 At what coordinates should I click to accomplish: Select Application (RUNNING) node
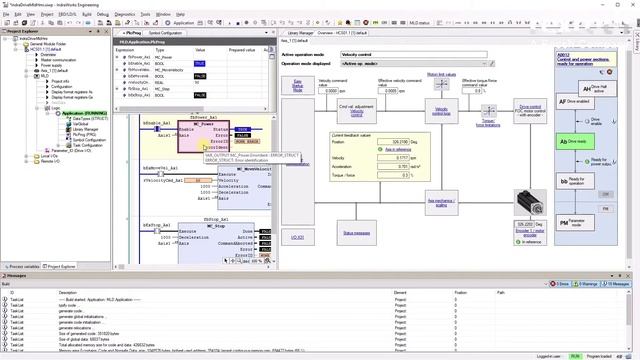coord(84,113)
